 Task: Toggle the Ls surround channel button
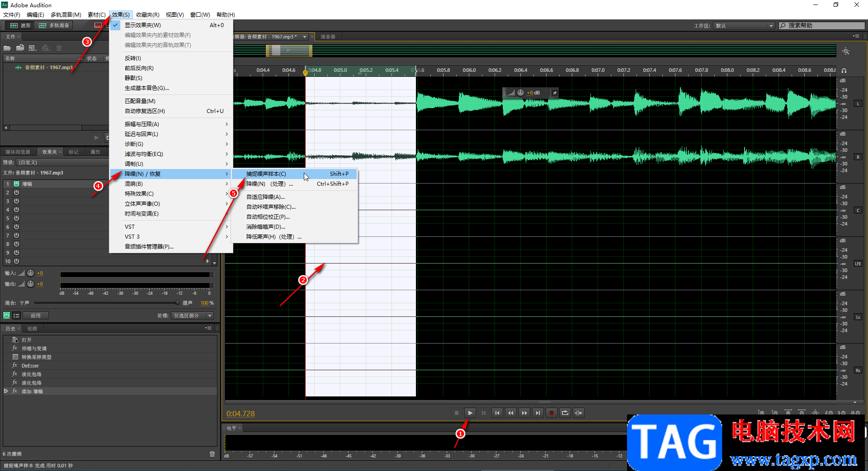point(858,317)
